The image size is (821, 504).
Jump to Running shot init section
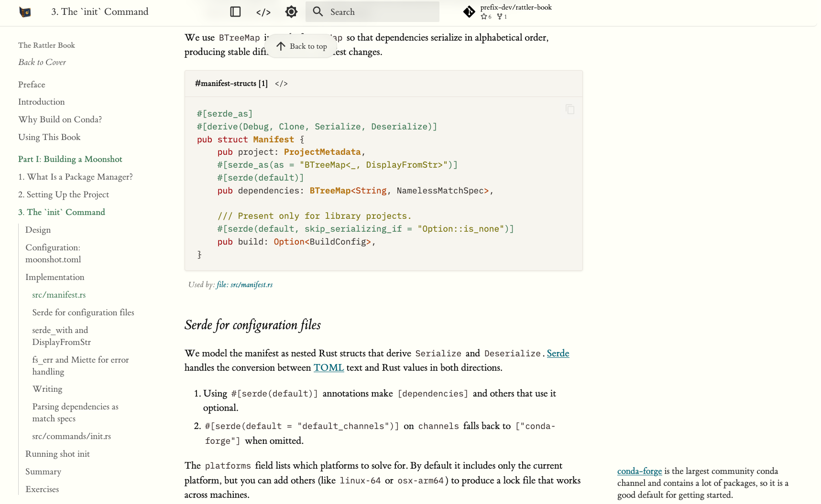58,454
